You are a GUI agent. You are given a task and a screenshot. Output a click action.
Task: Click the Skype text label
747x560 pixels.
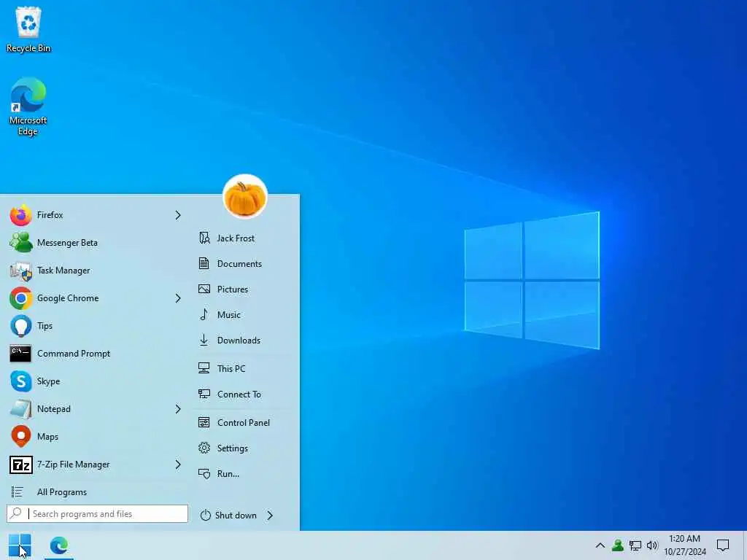coord(49,381)
